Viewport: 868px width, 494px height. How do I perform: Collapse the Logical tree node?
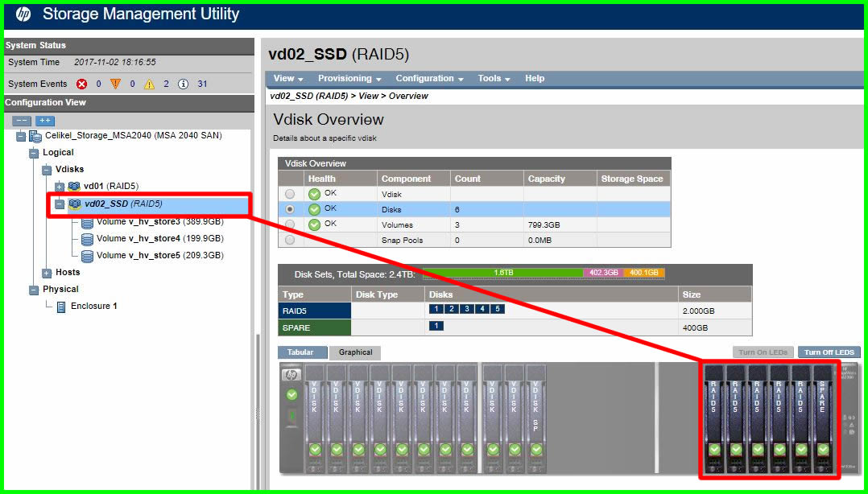[x=35, y=153]
